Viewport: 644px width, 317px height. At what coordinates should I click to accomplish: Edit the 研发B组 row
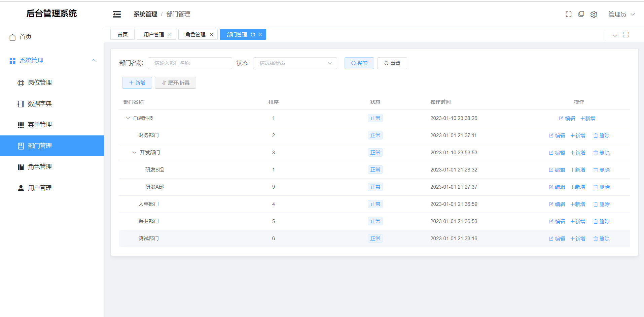point(557,170)
